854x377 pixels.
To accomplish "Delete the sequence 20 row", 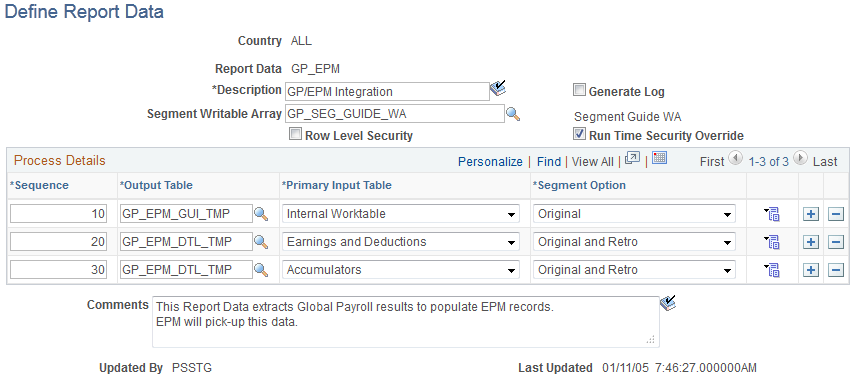I will point(836,241).
